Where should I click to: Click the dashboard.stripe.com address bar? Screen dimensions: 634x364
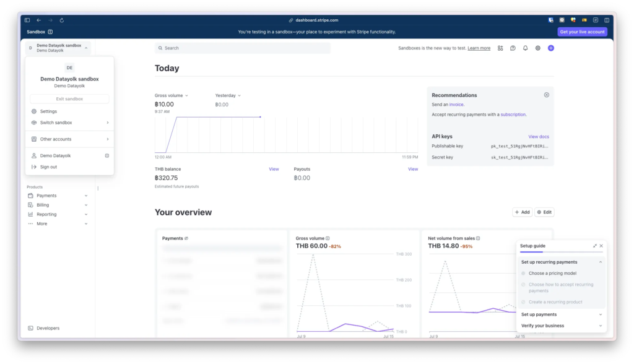(x=314, y=20)
